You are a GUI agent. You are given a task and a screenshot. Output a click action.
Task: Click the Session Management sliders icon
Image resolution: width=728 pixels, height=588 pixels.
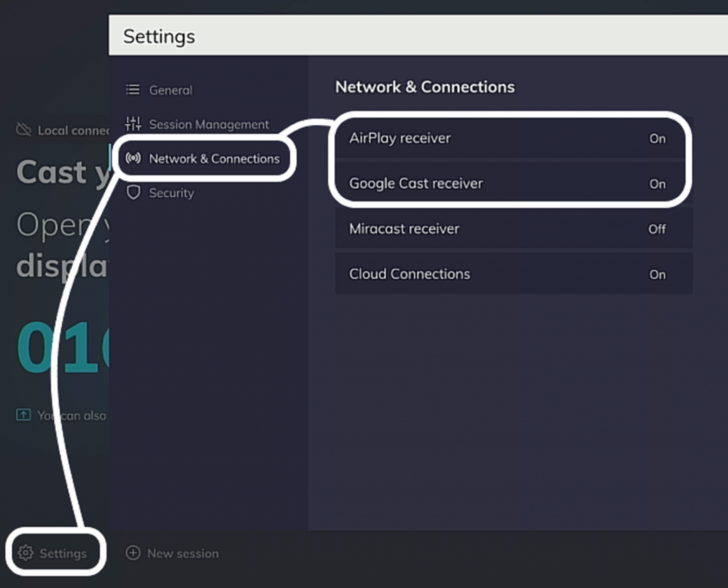pyautogui.click(x=133, y=124)
